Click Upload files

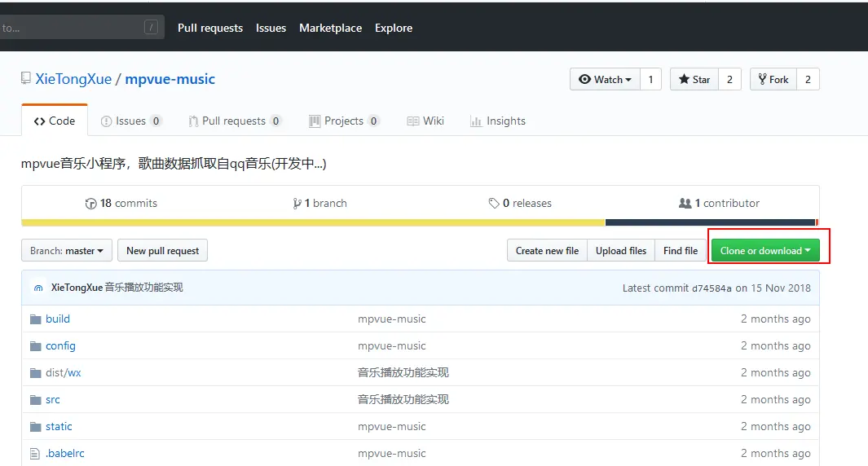[621, 250]
